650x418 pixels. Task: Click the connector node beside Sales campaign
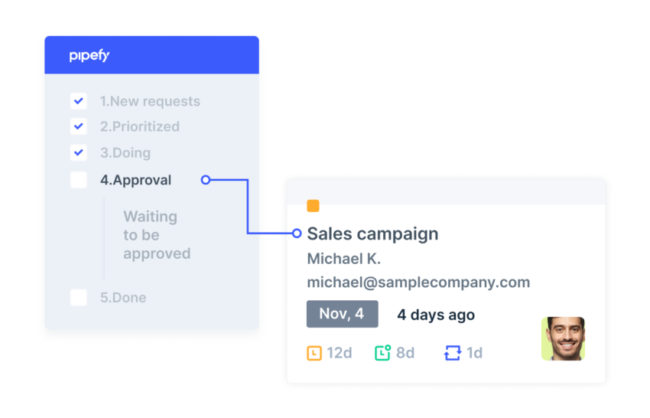pos(296,233)
